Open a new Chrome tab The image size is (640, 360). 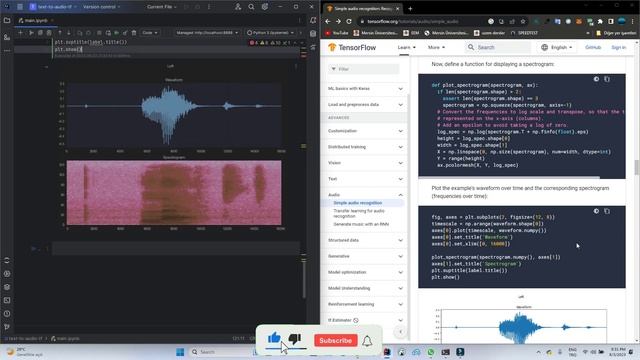(x=410, y=8)
